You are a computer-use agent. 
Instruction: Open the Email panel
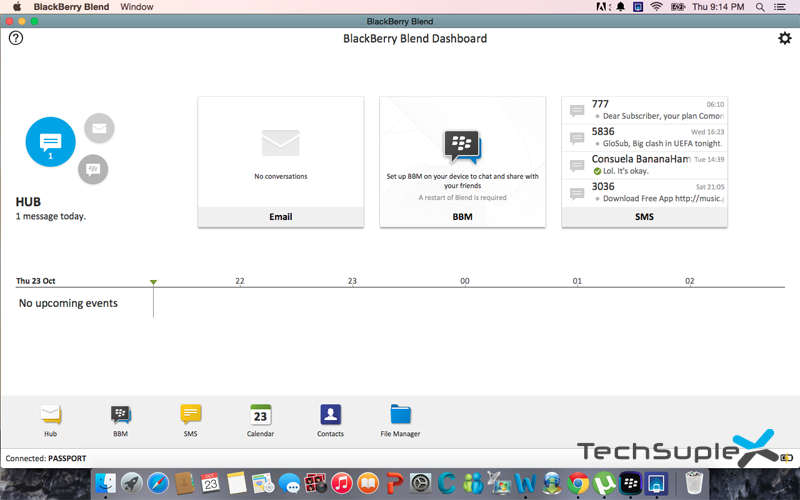(280, 161)
